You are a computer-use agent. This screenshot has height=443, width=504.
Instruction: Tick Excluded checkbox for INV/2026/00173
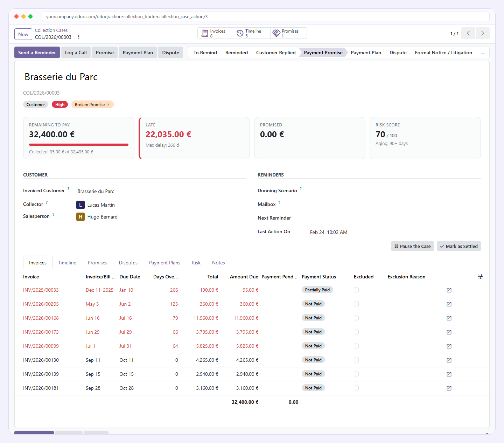(x=356, y=332)
